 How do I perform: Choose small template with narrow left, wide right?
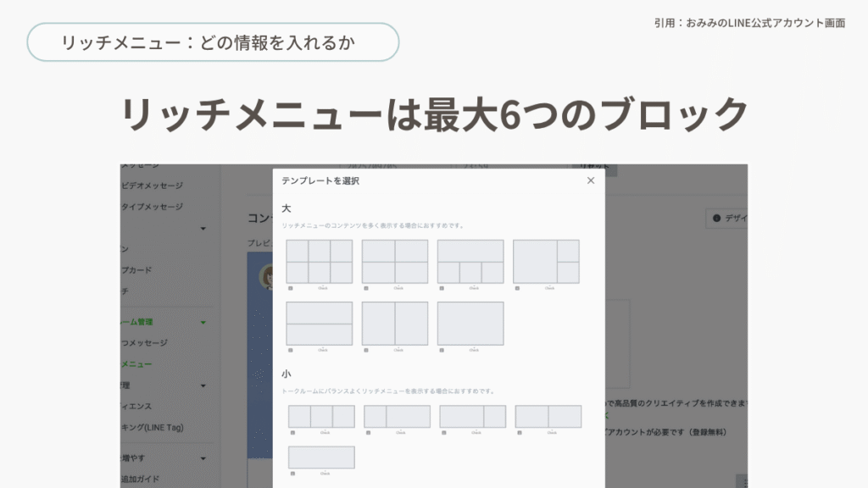click(x=397, y=417)
